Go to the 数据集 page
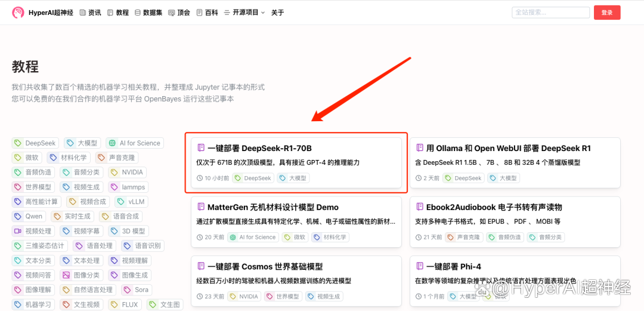 tap(148, 13)
